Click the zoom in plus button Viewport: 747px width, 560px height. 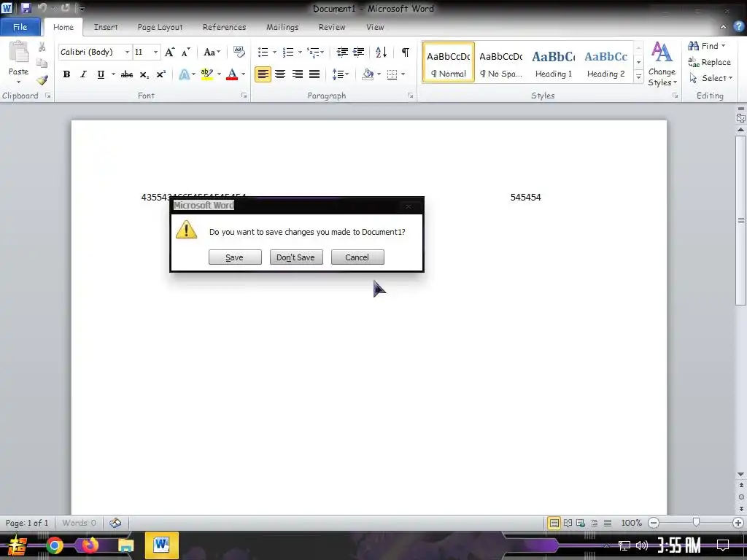pos(738,523)
